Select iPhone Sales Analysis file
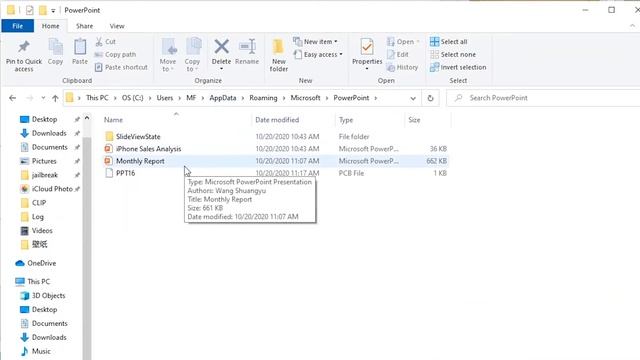Viewport: 640px width, 360px height. point(148,149)
